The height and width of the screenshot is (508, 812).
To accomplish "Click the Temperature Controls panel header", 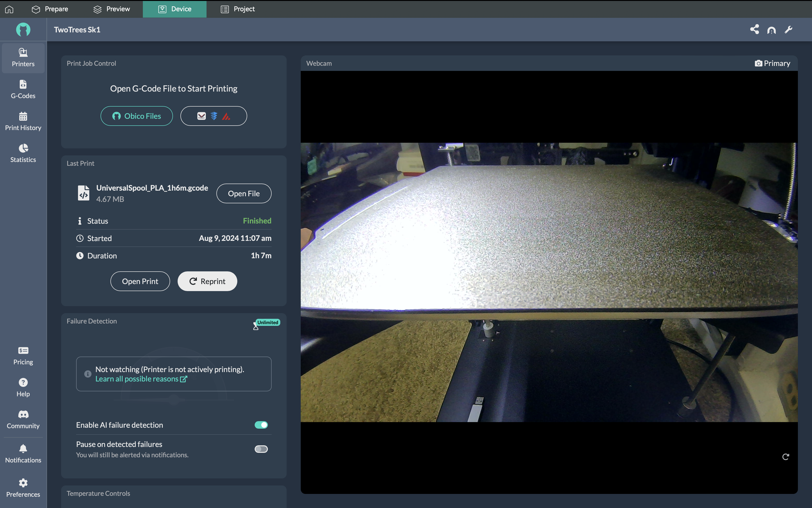I will 98,493.
